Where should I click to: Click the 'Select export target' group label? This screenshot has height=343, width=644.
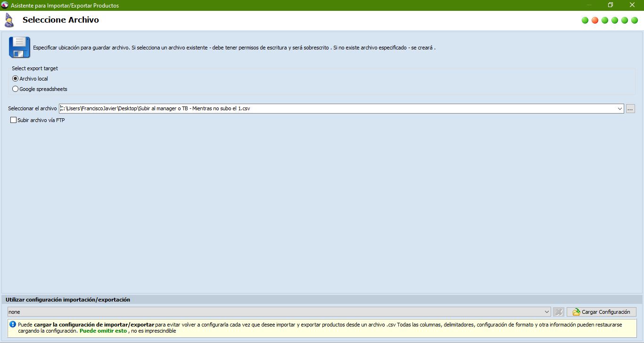pos(35,68)
